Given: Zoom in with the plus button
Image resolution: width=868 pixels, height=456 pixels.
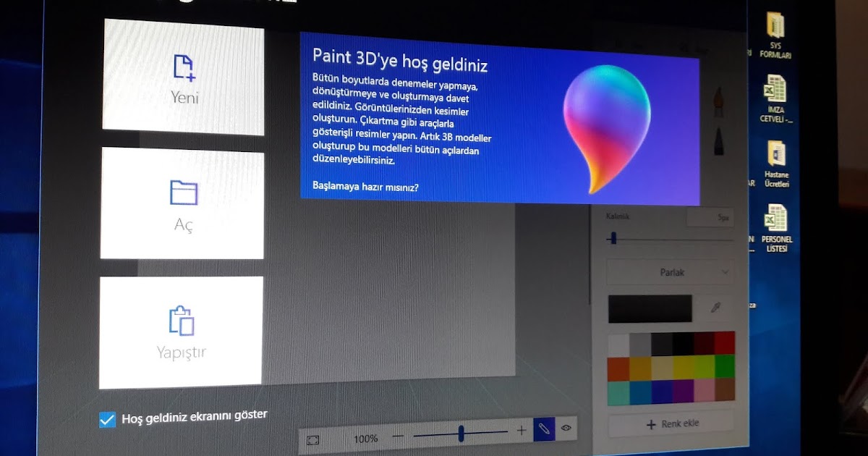Looking at the screenshot, I should (x=522, y=431).
